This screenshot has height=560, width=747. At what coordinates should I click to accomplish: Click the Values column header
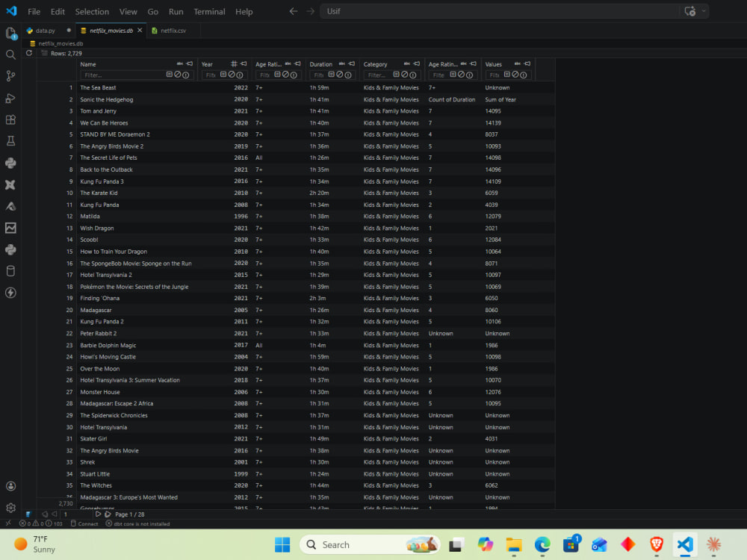click(x=493, y=64)
